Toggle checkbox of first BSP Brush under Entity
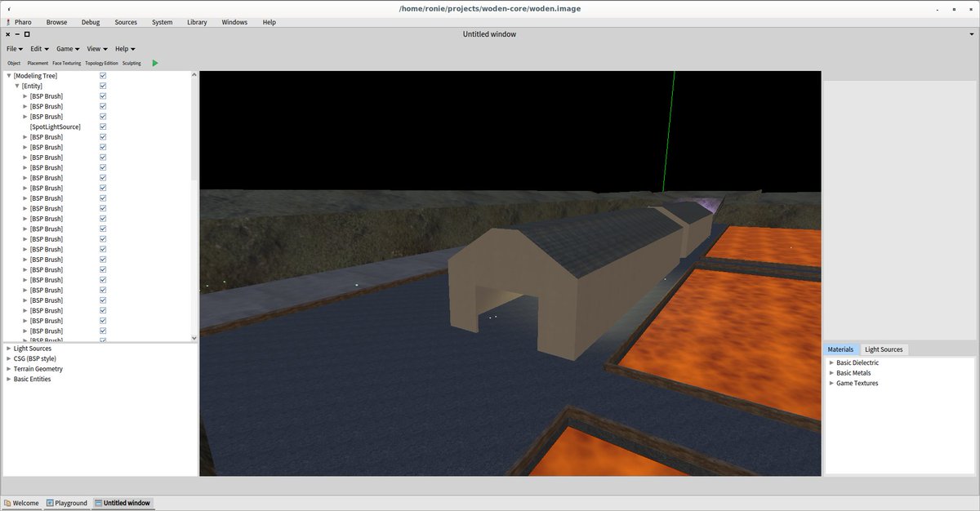This screenshot has height=511, width=980. click(x=103, y=96)
